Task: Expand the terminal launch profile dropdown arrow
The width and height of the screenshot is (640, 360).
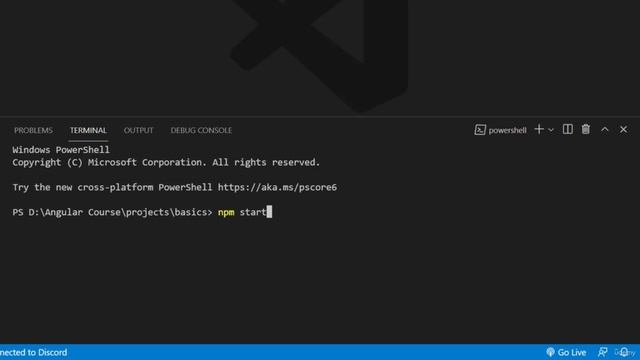Action: click(x=551, y=130)
